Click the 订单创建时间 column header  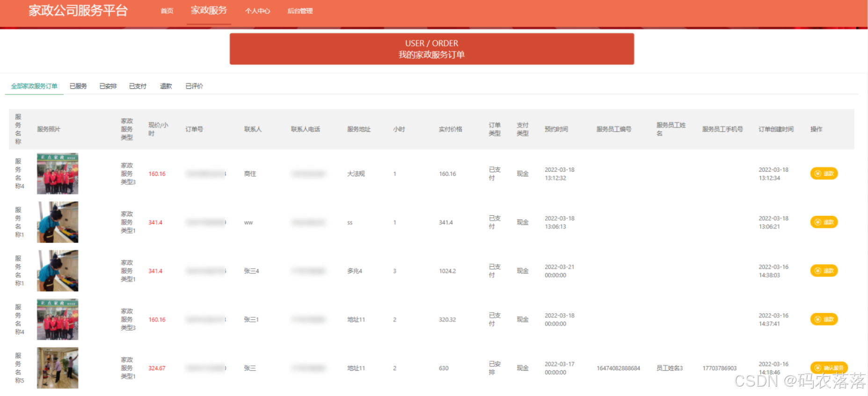point(776,129)
